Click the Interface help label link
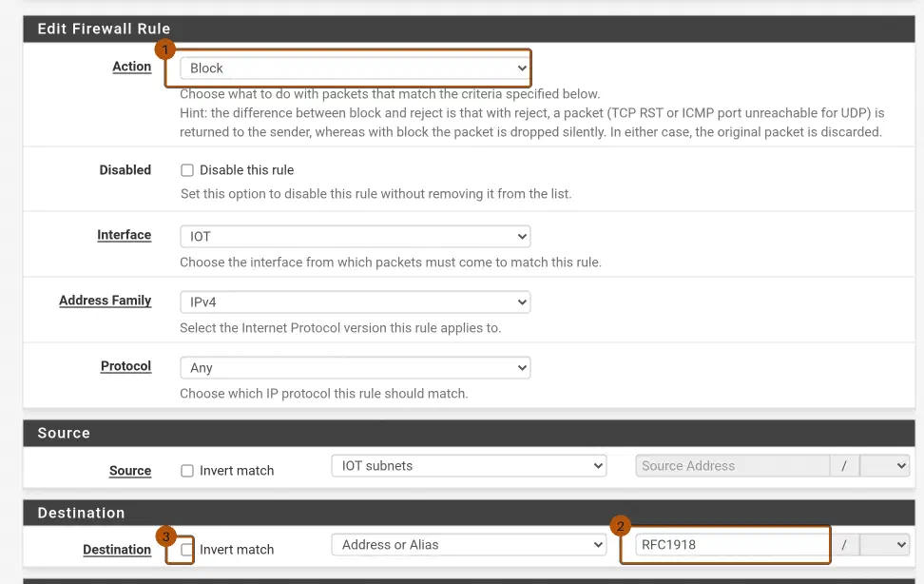Screen dimensions: 924x584 125,235
